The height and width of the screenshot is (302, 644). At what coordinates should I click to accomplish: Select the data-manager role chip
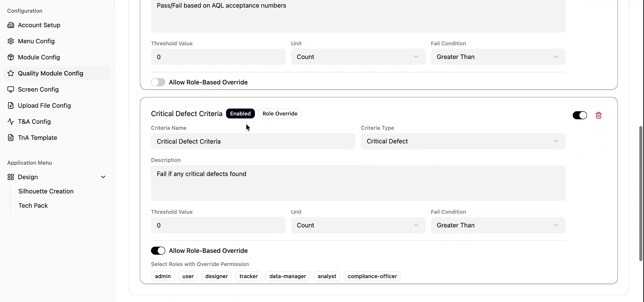[287, 276]
